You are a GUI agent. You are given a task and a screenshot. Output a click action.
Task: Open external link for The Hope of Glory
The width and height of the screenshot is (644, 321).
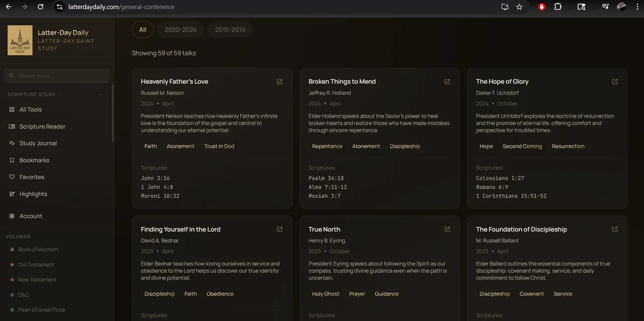point(615,82)
